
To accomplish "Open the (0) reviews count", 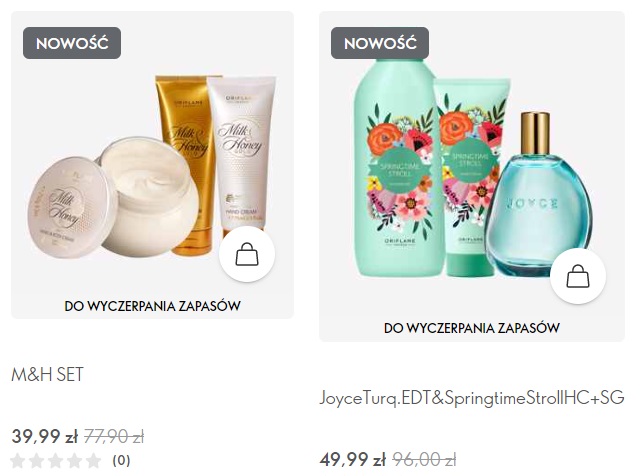I will (121, 460).
